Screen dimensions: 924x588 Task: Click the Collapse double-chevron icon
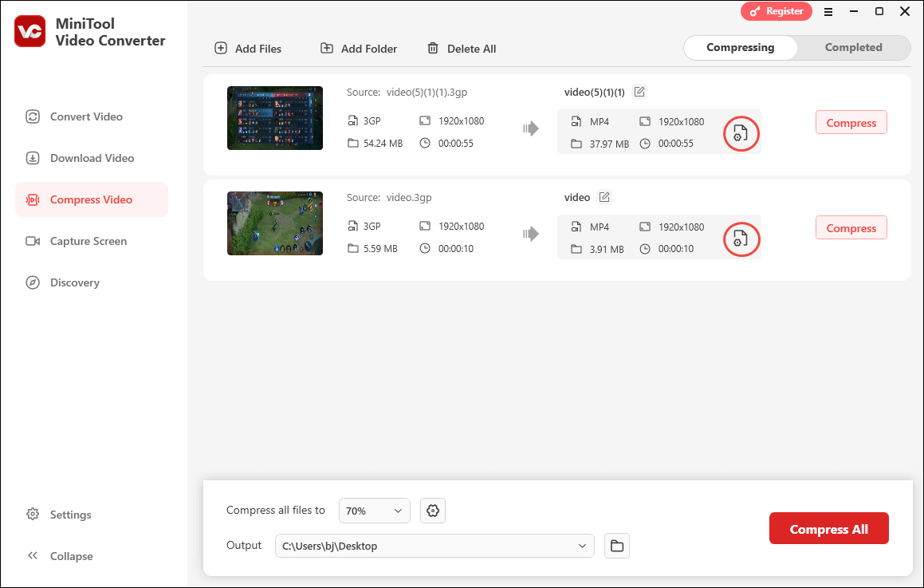click(33, 555)
